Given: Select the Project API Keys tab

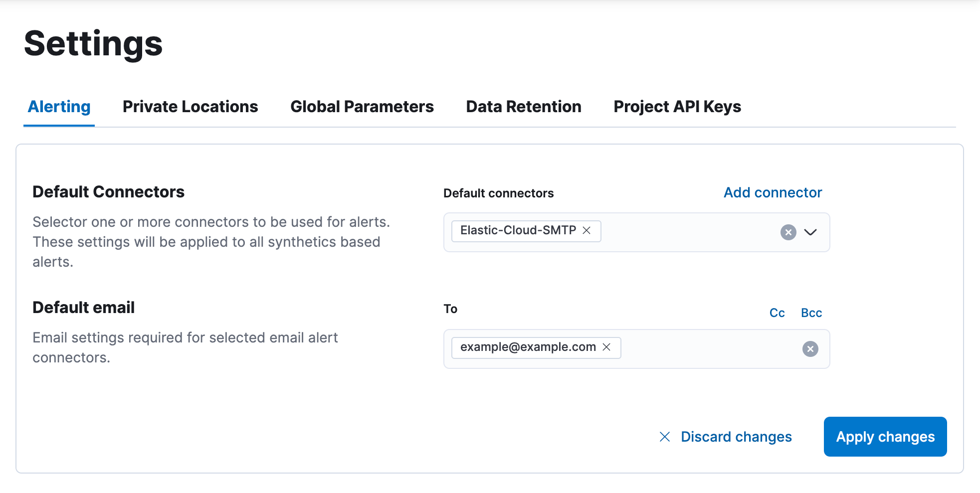Looking at the screenshot, I should tap(677, 106).
